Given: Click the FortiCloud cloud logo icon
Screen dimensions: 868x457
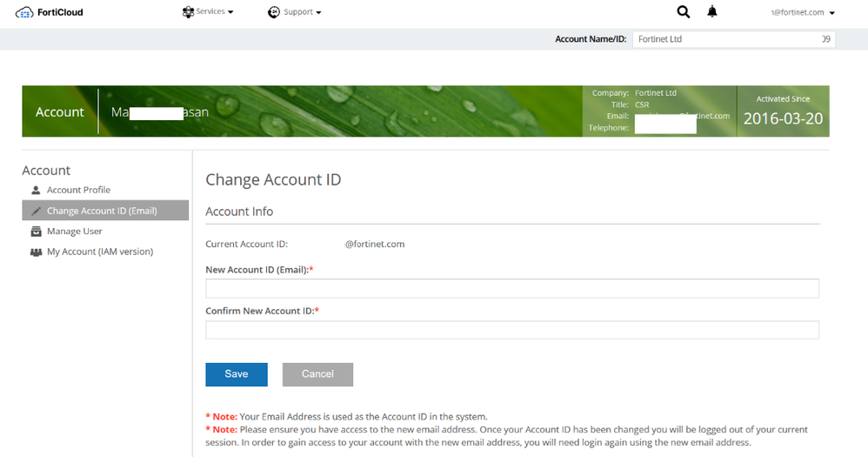Looking at the screenshot, I should point(24,12).
